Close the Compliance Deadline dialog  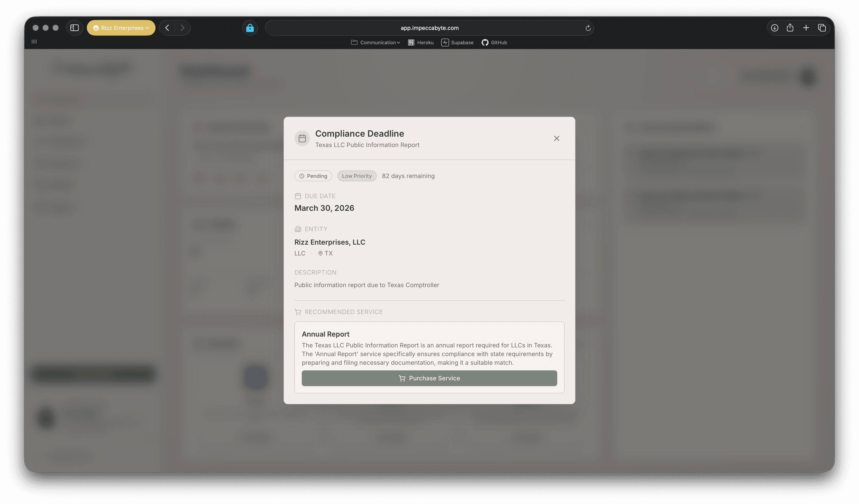[x=556, y=138]
